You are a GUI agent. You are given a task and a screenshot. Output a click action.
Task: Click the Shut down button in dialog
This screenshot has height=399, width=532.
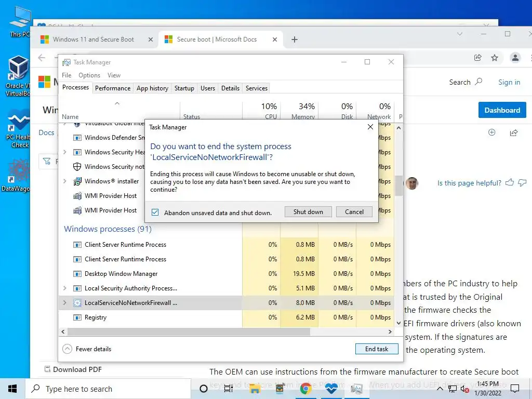coord(308,212)
